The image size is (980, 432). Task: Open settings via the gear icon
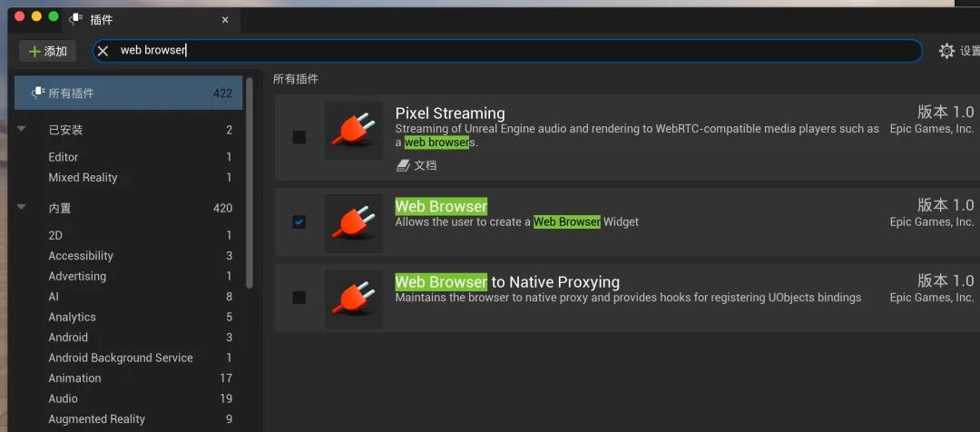tap(946, 51)
